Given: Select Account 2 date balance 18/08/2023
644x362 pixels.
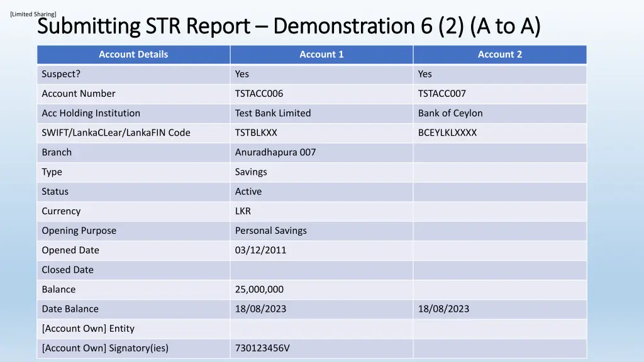Looking at the screenshot, I should click(443, 309).
